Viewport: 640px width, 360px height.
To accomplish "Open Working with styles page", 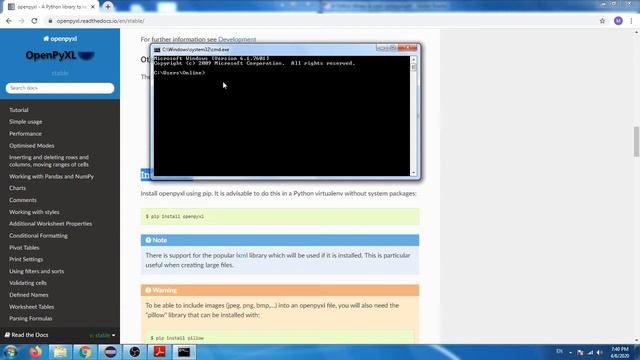I will 34,212.
